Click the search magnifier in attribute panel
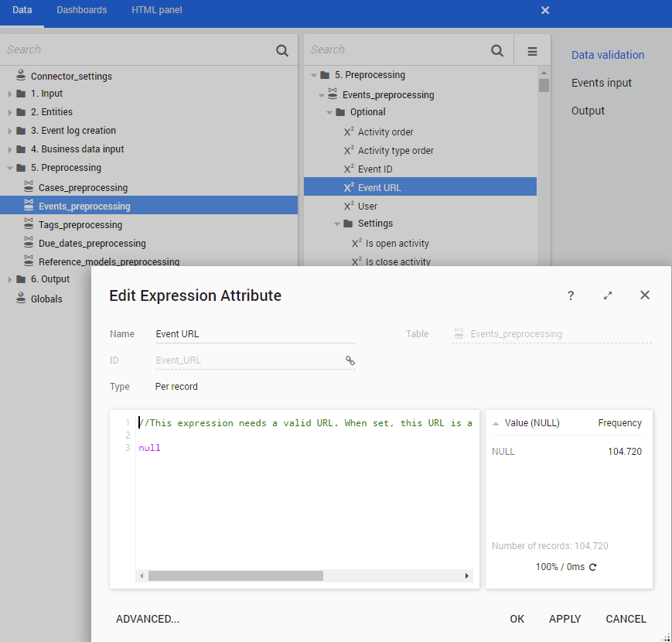672x642 pixels. point(497,51)
